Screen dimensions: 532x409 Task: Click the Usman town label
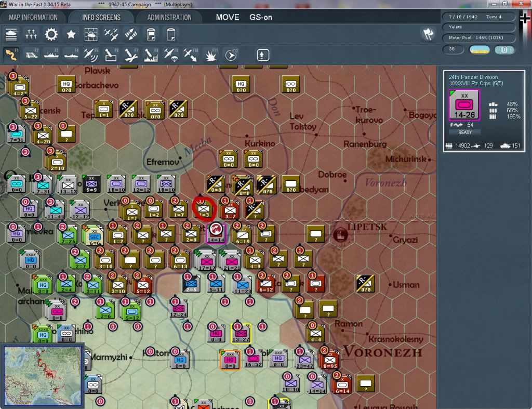coord(406,285)
